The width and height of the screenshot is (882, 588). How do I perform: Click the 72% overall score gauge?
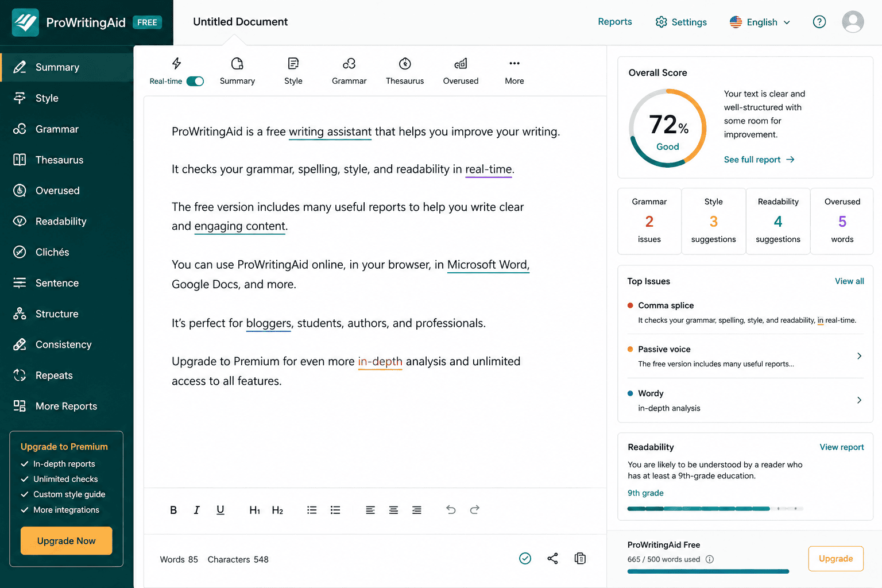(668, 128)
